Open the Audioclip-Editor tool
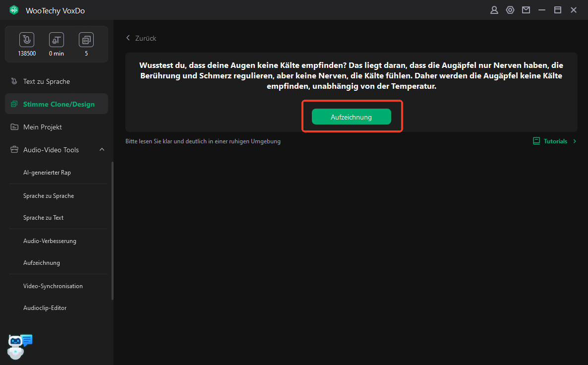The image size is (588, 365). [x=45, y=308]
